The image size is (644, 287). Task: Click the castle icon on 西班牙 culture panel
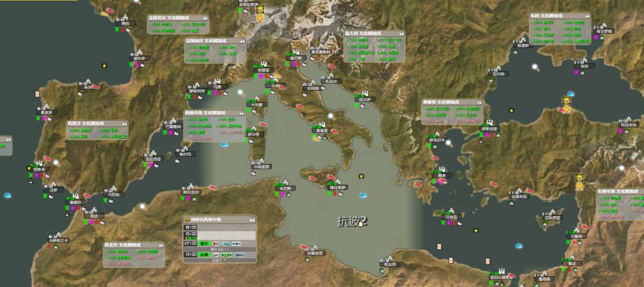123,123
